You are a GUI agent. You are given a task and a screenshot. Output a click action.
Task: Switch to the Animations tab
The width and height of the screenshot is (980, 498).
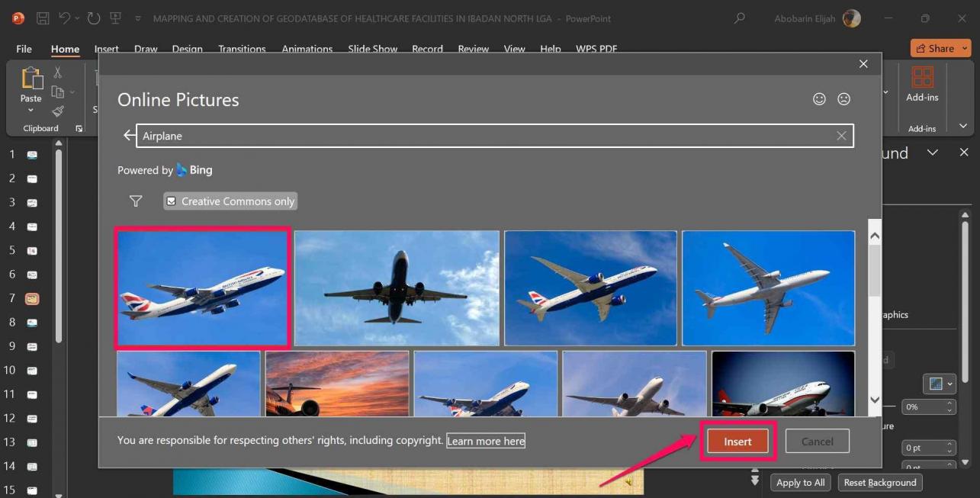pos(307,49)
